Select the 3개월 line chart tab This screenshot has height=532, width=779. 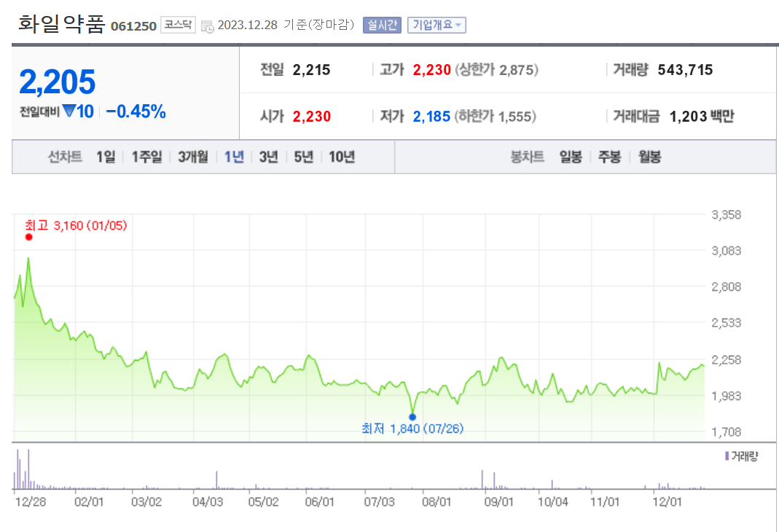(193, 157)
